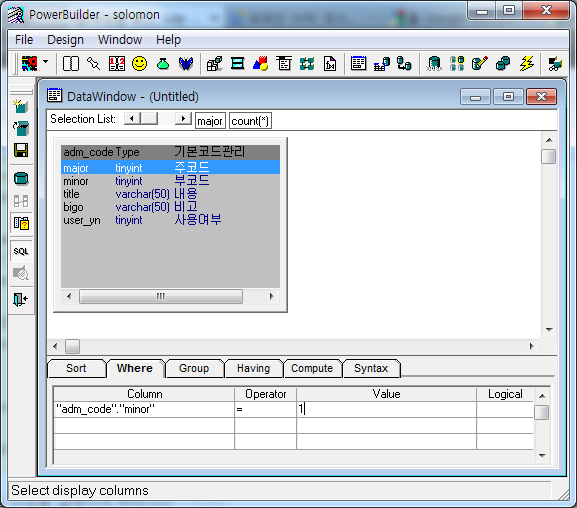Click the DataWindow painter toolbar icon

tap(358, 64)
